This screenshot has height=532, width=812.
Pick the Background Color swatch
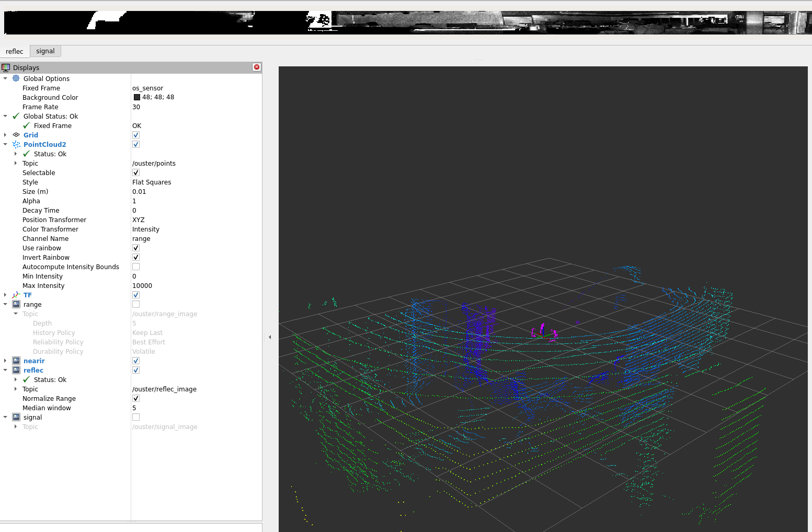pos(137,97)
